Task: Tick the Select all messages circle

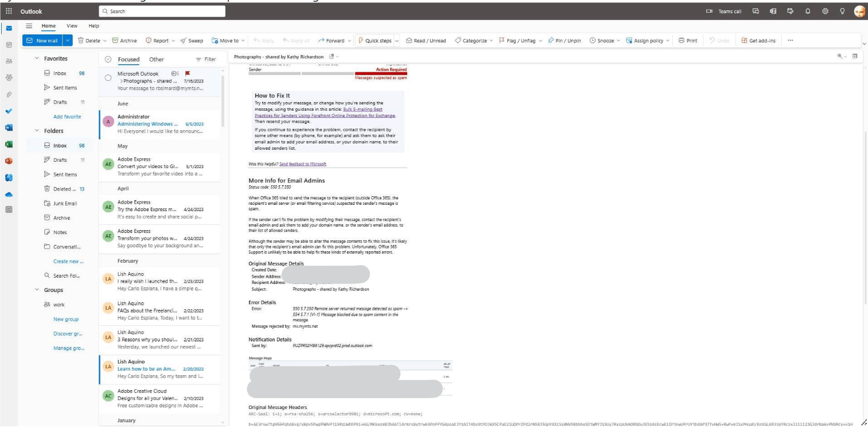Action: coord(108,59)
